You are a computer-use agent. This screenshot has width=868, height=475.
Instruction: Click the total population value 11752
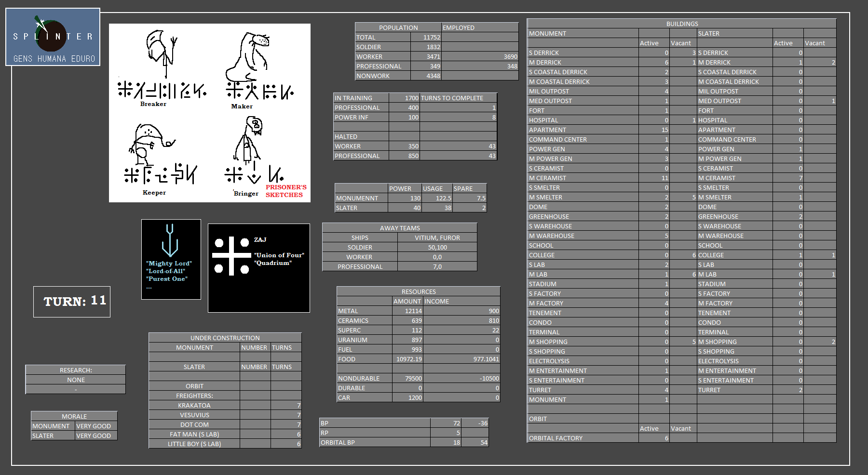426,38
